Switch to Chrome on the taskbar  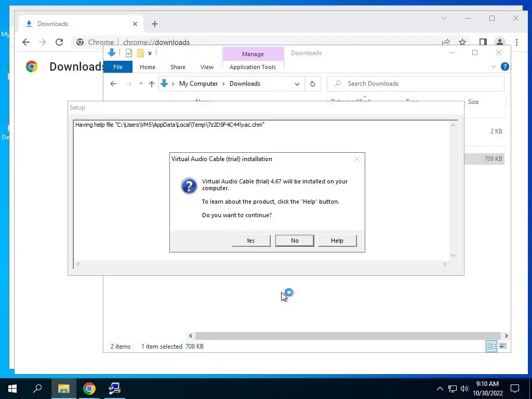click(89, 389)
